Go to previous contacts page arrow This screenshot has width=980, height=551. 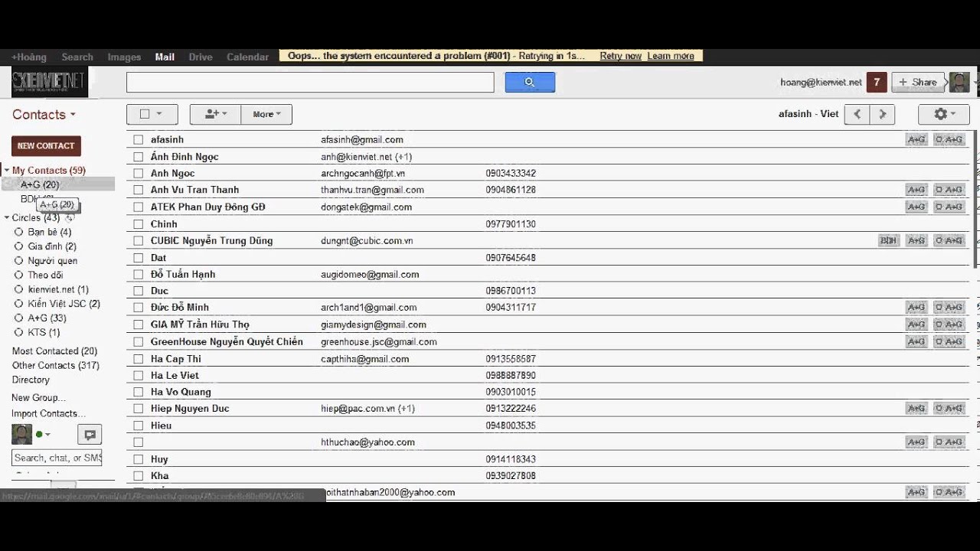click(857, 114)
